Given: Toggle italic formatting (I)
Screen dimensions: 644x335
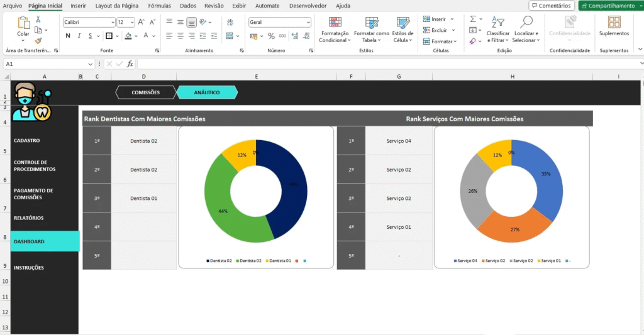Looking at the screenshot, I should coord(79,36).
